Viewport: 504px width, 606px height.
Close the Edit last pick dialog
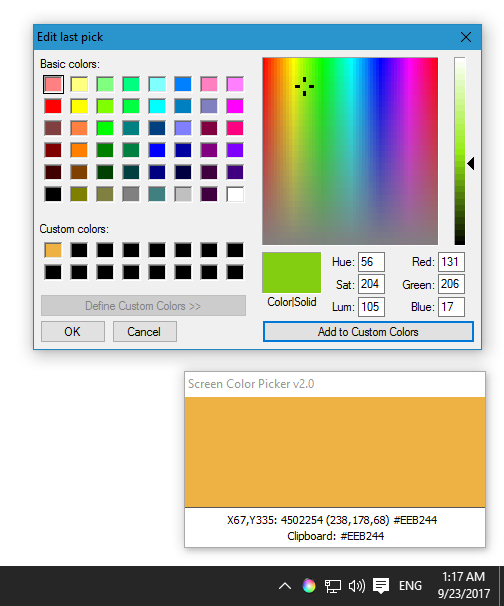[x=466, y=37]
